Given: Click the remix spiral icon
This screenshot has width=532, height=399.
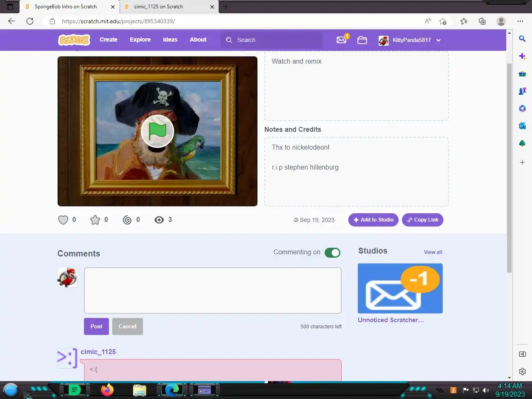Looking at the screenshot, I should coord(127,220).
